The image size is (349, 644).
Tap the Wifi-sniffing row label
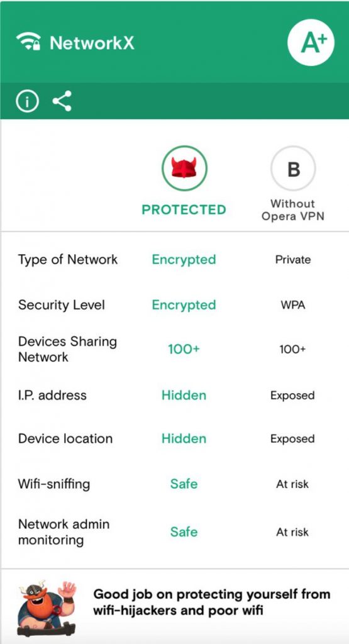pyautogui.click(x=54, y=484)
